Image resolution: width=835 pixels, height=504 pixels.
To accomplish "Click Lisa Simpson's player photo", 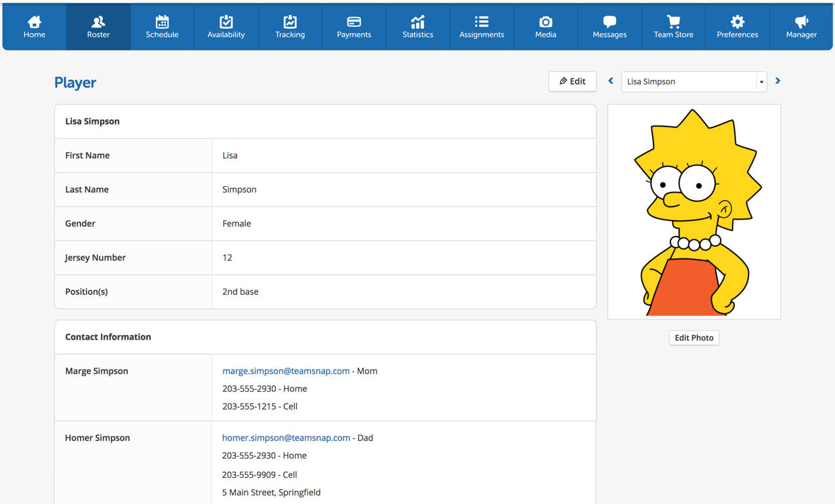I will tap(693, 212).
